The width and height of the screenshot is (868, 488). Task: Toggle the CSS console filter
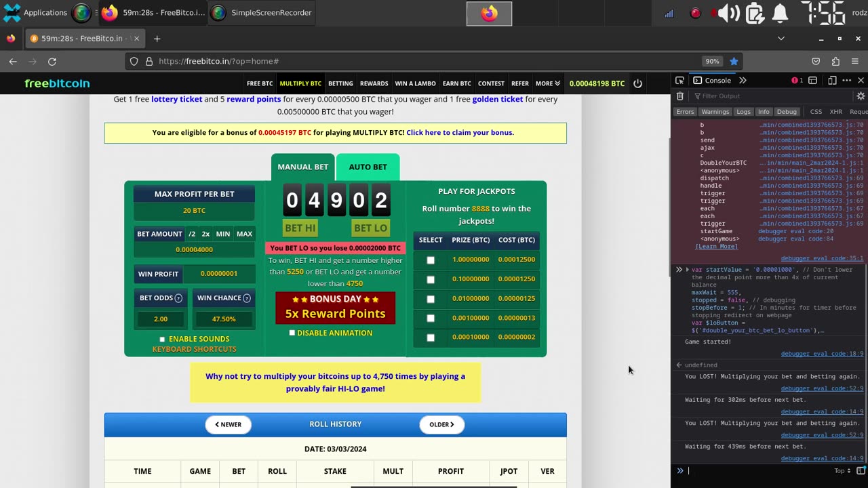[816, 112]
